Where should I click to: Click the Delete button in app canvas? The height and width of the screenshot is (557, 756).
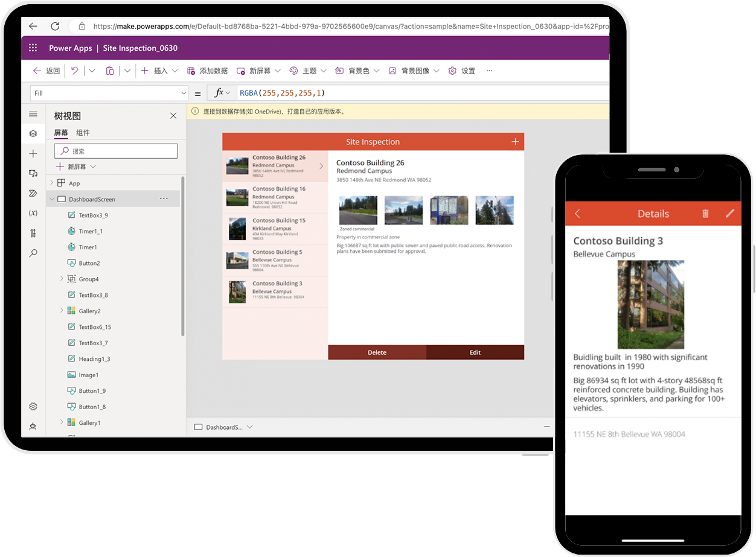377,352
